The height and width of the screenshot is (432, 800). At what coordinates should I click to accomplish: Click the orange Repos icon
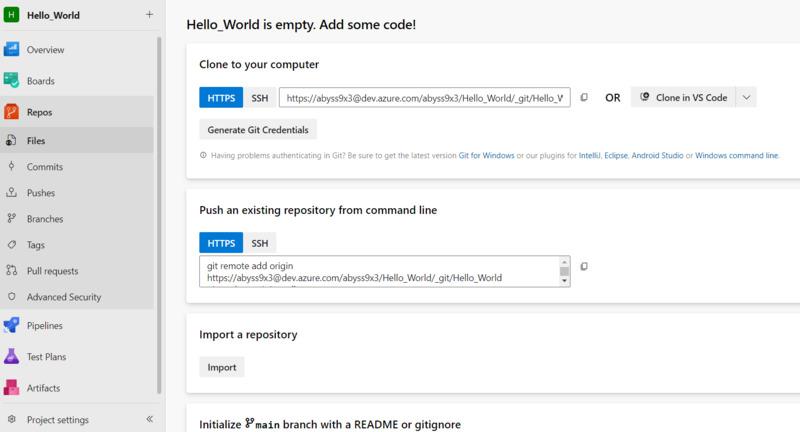point(11,112)
